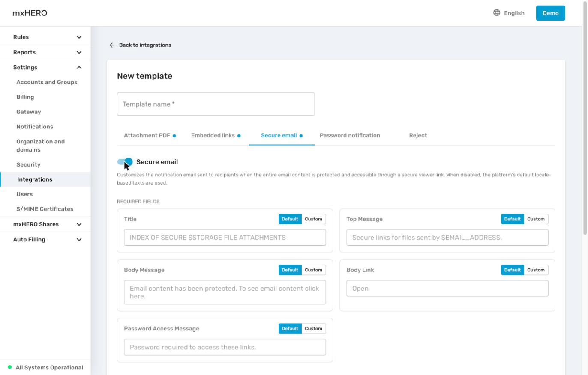Click the Body Link input field

click(447, 289)
